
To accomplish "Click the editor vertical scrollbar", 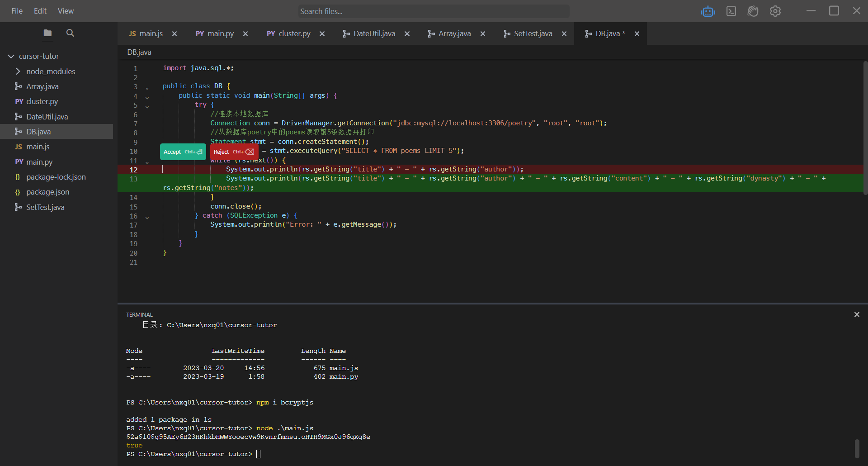I will pos(865,128).
